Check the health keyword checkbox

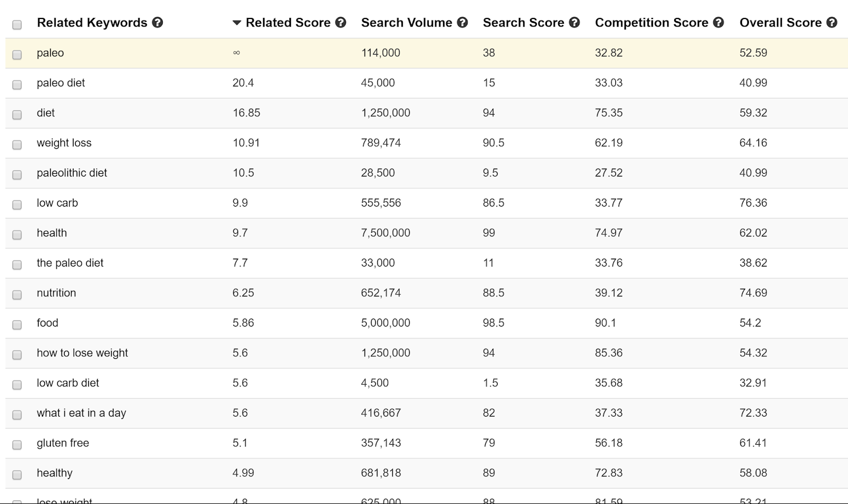17,235
